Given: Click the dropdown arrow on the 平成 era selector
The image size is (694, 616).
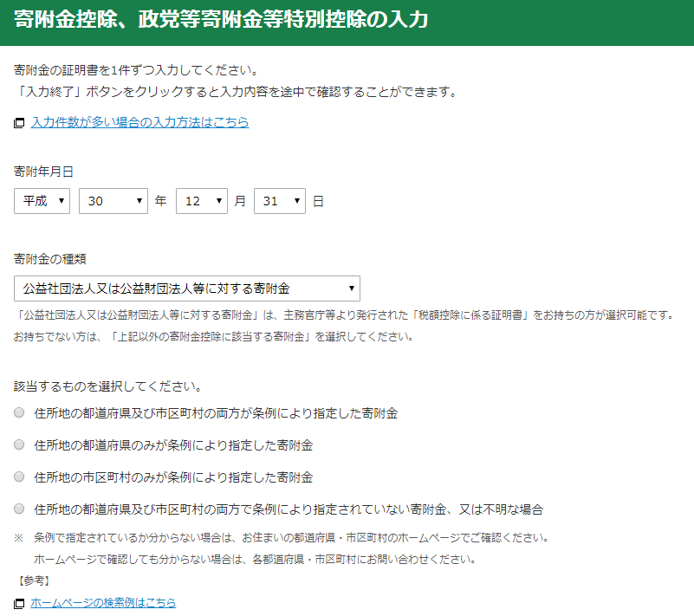Looking at the screenshot, I should tap(61, 200).
